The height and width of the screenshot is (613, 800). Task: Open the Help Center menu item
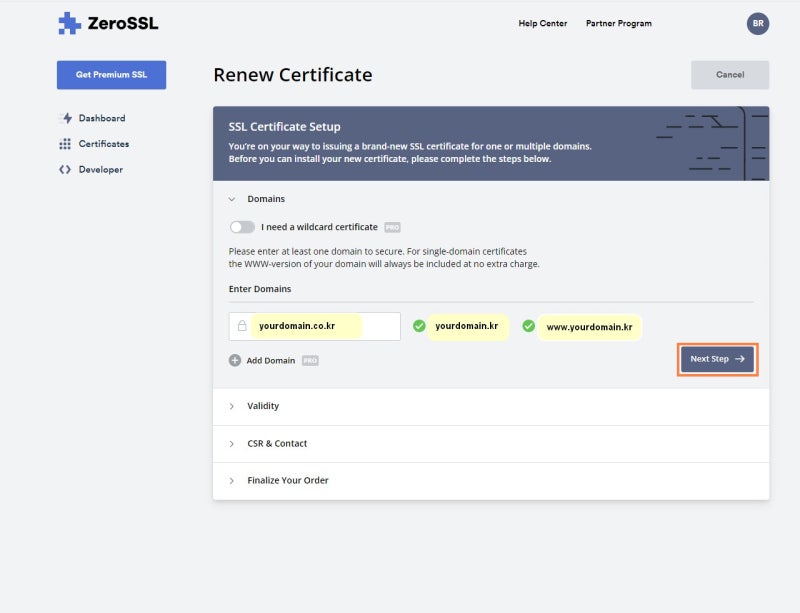(x=543, y=23)
